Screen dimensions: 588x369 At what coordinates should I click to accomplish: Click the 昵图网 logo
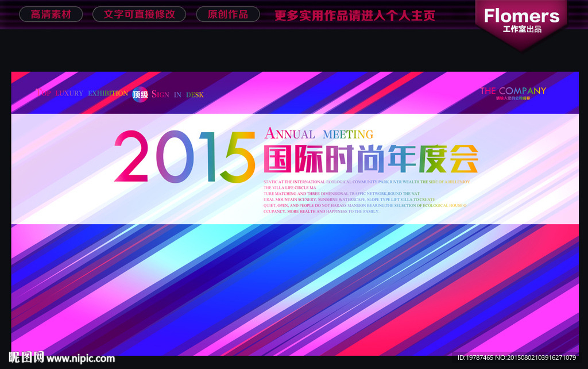tap(26, 358)
